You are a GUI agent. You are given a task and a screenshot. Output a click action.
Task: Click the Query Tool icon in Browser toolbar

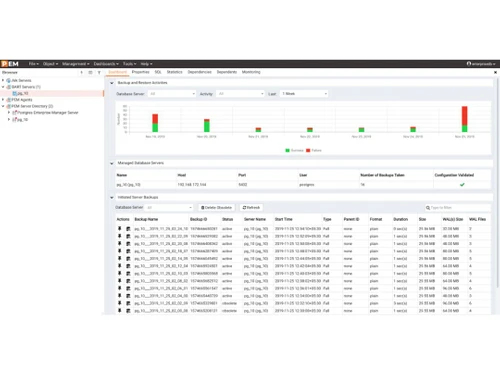tap(82, 72)
